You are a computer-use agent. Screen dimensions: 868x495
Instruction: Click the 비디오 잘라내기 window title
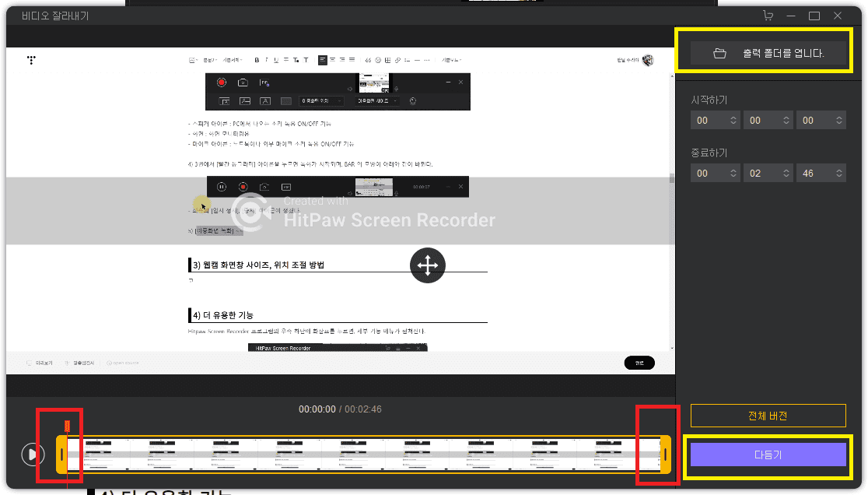55,16
